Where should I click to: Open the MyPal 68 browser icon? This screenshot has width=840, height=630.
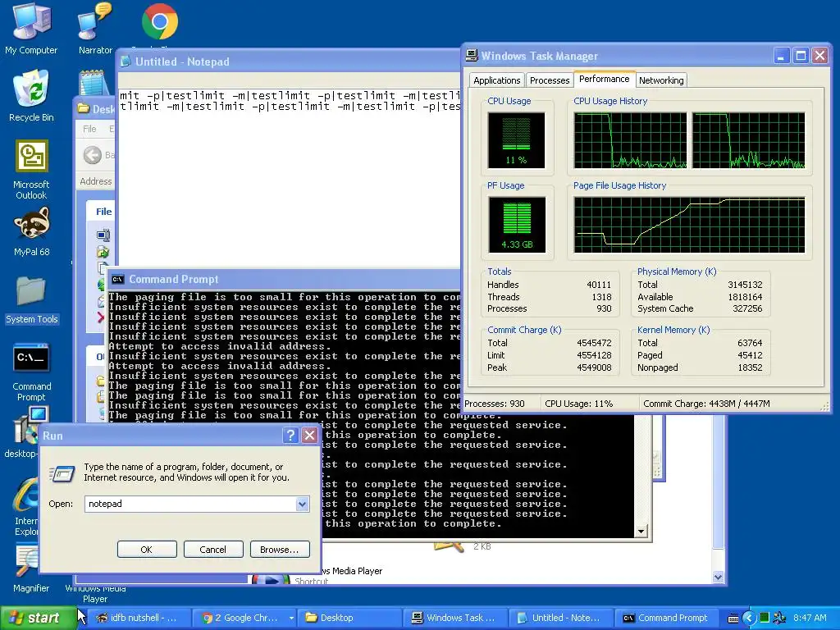pos(31,231)
